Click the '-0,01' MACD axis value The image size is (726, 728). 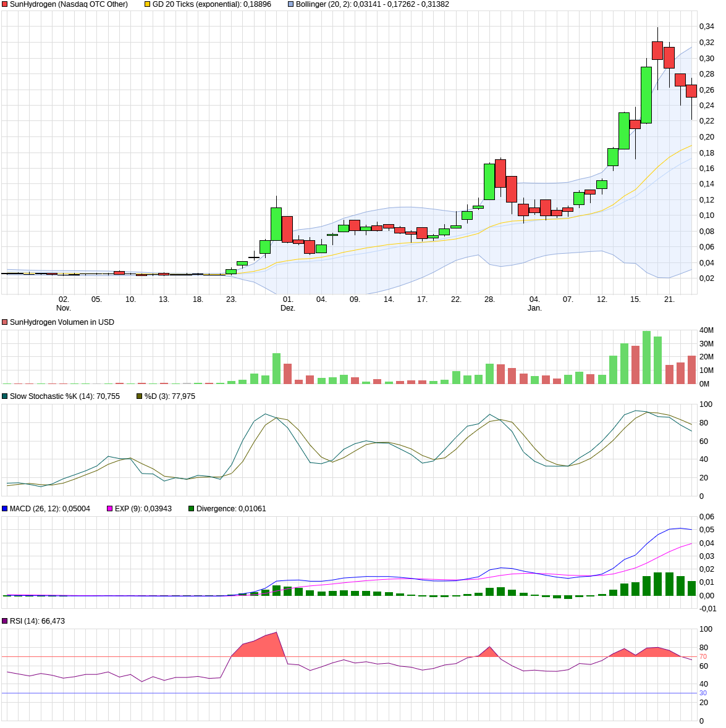pyautogui.click(x=708, y=609)
